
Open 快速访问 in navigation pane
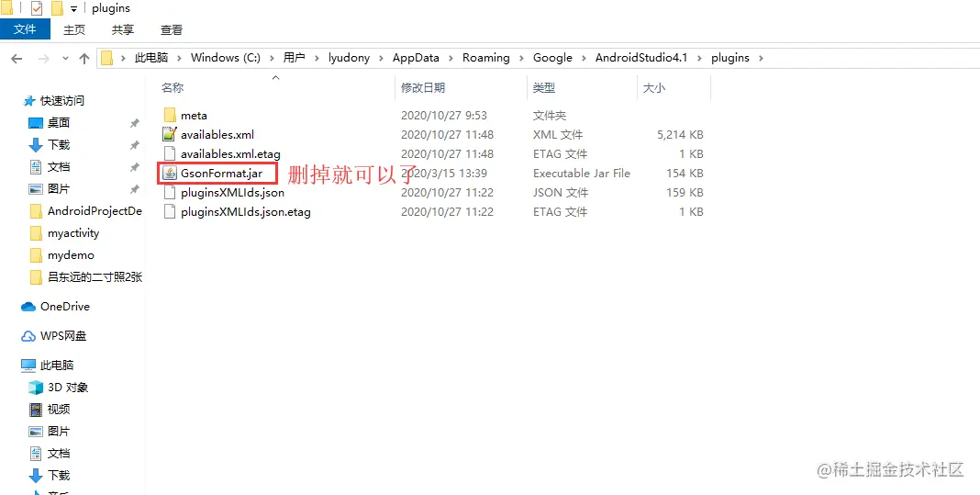coord(61,101)
